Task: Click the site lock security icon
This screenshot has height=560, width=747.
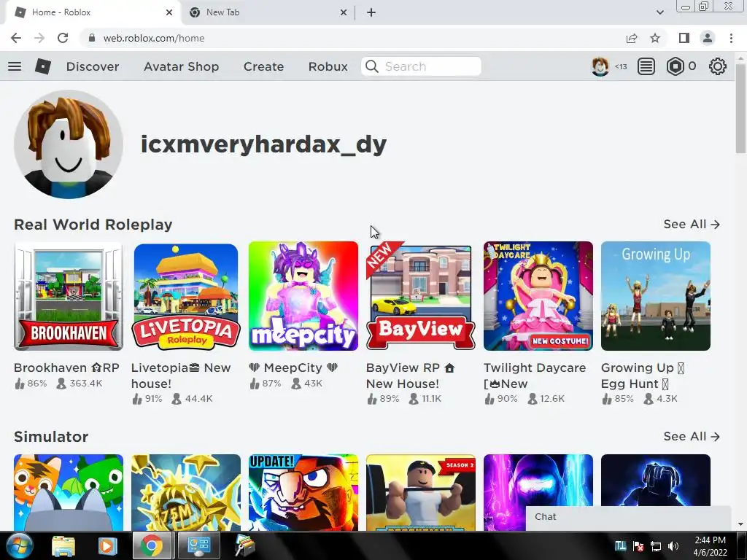Action: (92, 38)
